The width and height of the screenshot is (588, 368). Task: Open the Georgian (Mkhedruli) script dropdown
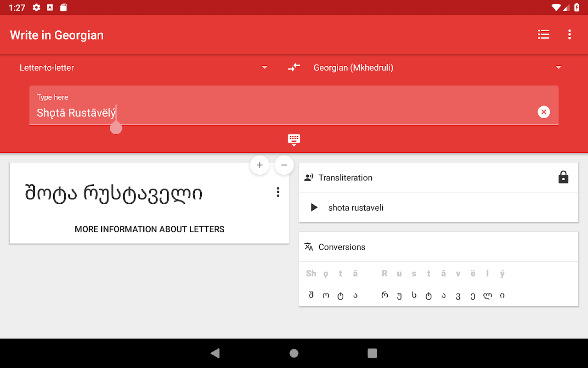437,68
